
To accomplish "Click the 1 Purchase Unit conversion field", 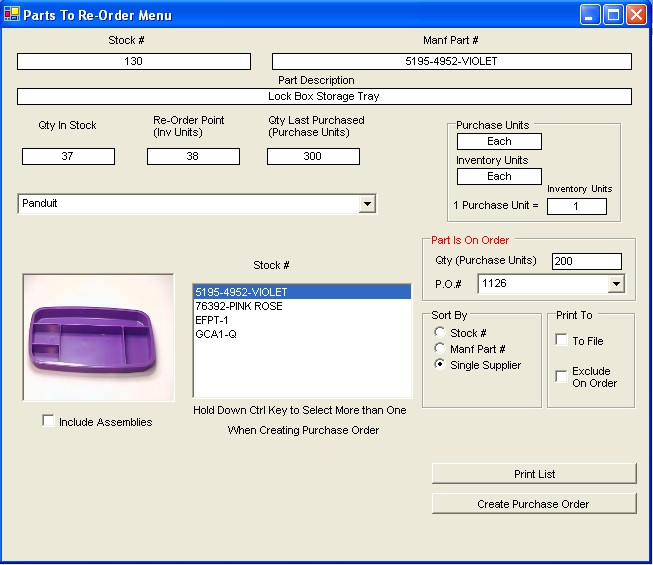I will [576, 206].
